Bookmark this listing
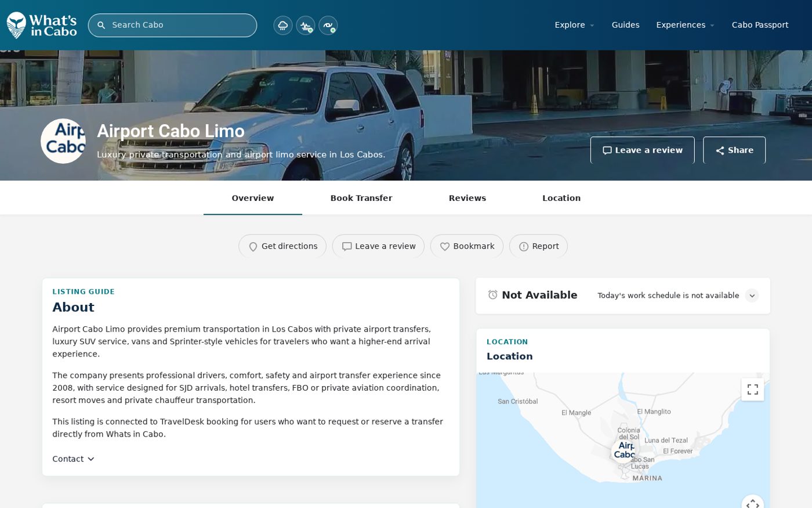 pos(467,246)
